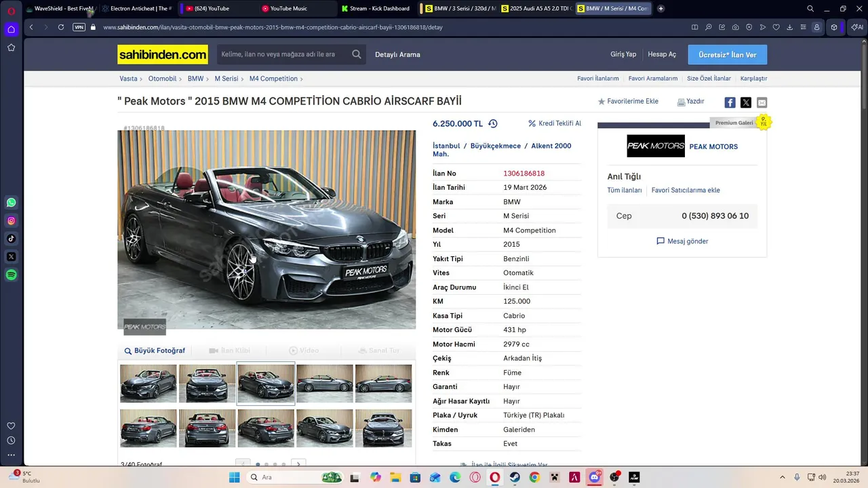Image resolution: width=868 pixels, height=488 pixels.
Task: Open downloads icon in browser toolbar
Action: 790,27
